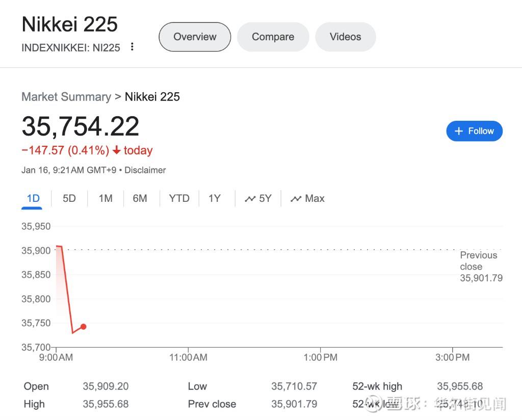Select the 6M chart range

(x=140, y=198)
